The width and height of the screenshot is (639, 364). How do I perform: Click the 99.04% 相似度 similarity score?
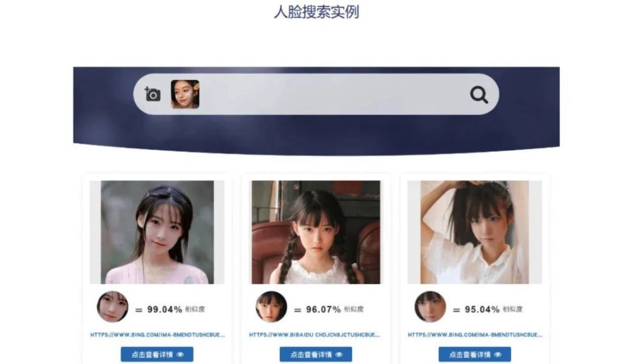176,310
